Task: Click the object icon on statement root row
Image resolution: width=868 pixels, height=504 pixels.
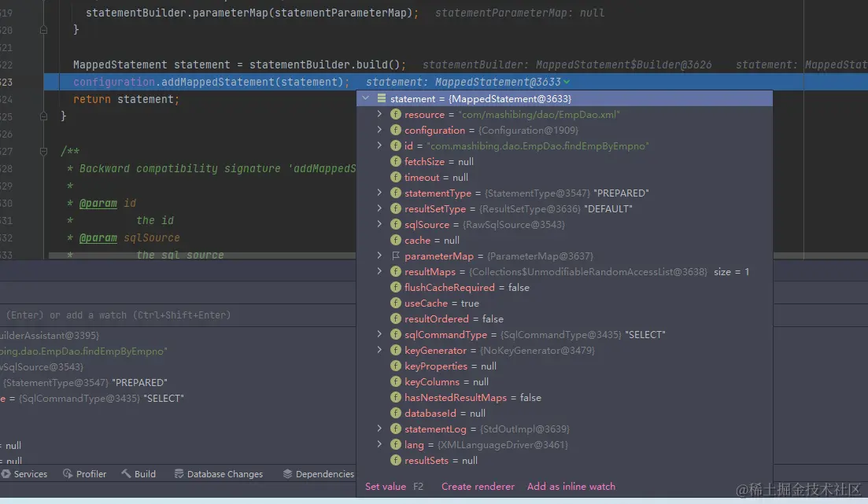Action: coord(382,98)
